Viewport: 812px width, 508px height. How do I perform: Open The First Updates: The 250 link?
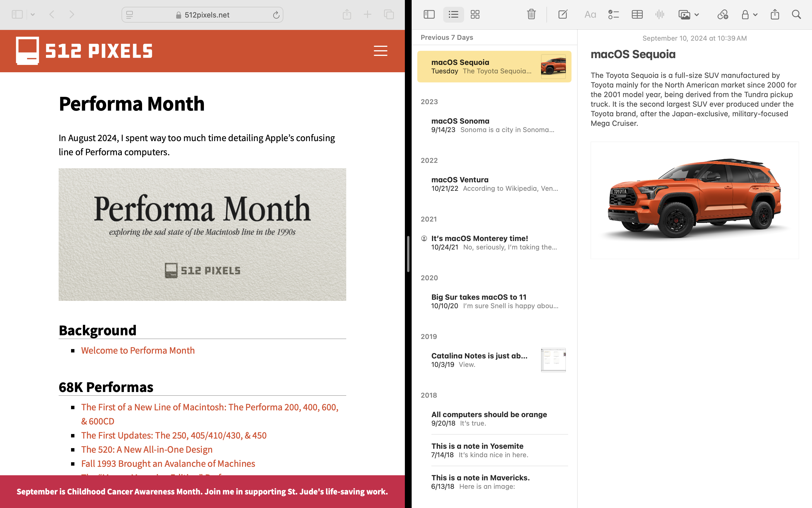(173, 435)
